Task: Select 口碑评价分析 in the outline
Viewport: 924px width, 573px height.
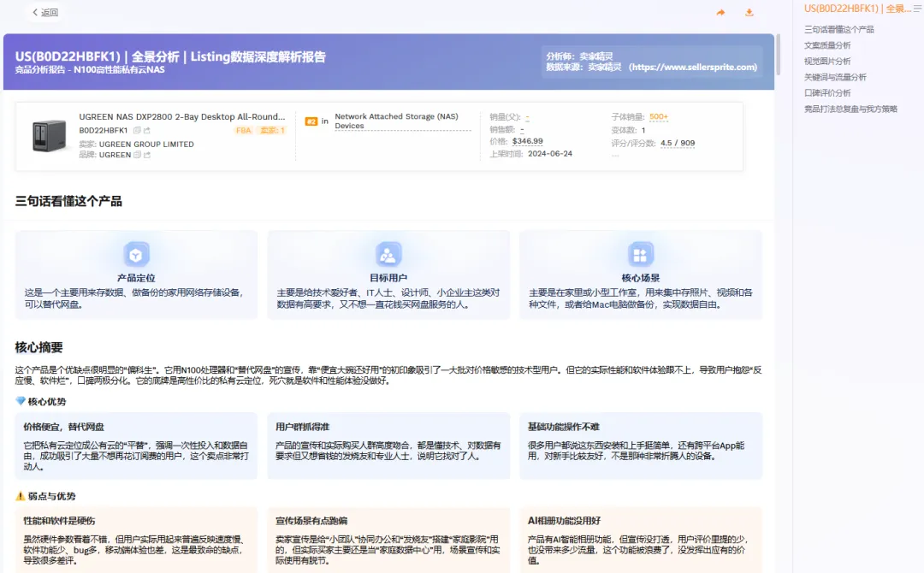Action: point(827,93)
